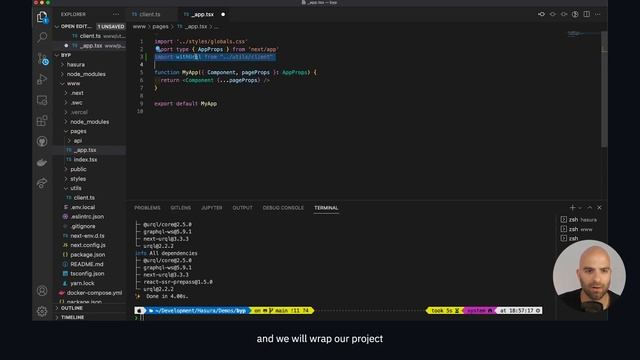Click the new terminal plus icon
Viewport: 640px width, 360px height.
(x=572, y=207)
